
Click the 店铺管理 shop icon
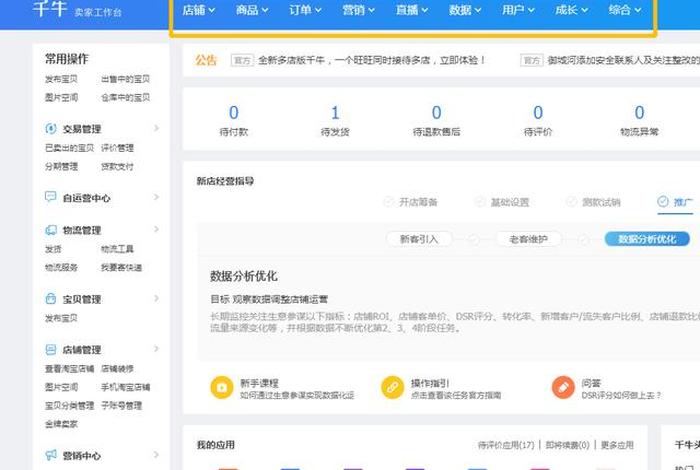[51, 349]
